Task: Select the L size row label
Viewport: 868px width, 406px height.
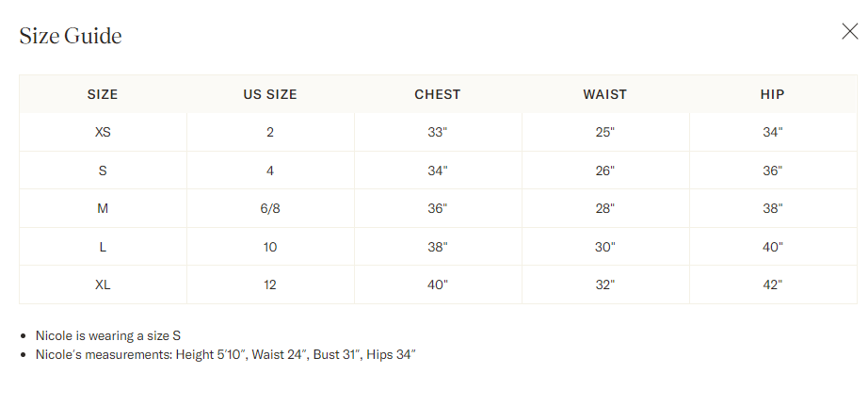Action: (103, 247)
